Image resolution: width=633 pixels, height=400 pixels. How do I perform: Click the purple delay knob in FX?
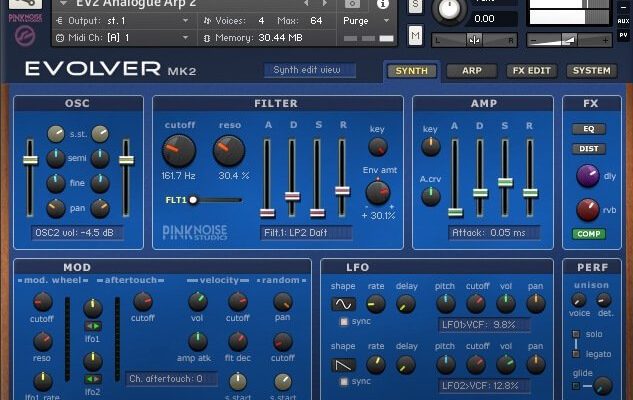coord(588,176)
